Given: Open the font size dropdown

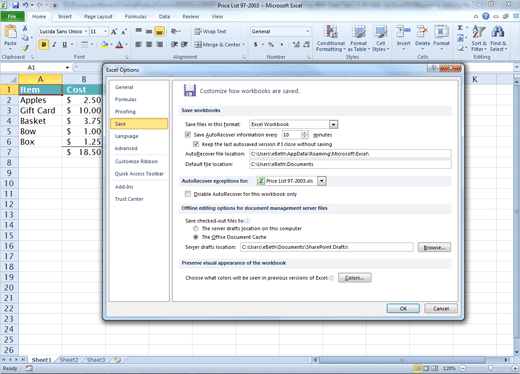Looking at the screenshot, I should (105, 31).
